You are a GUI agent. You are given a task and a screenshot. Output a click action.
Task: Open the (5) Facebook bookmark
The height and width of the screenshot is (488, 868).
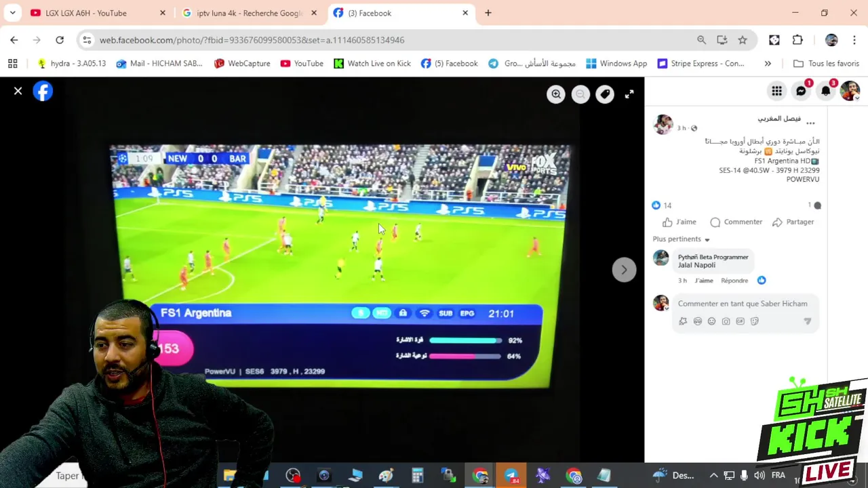[x=449, y=63]
